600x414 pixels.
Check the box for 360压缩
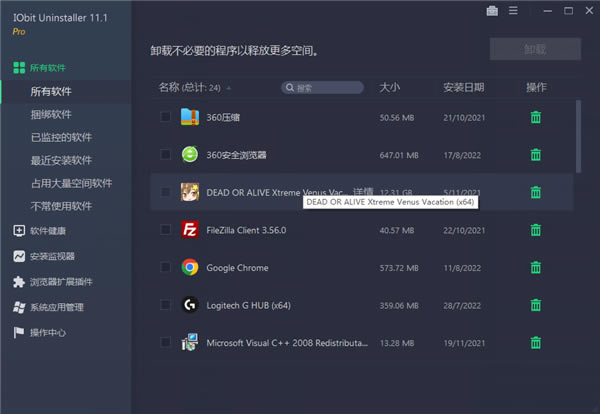tap(165, 117)
